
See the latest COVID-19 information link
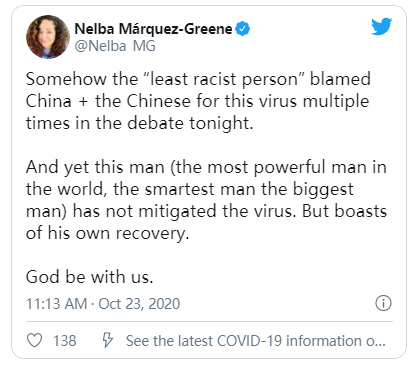(256, 341)
